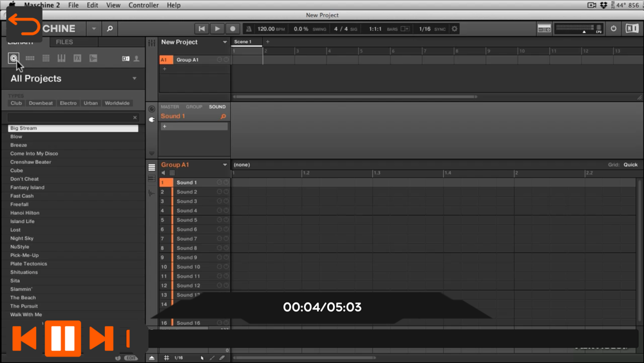
Task: Click the controller connection icon
Action: 544,29
